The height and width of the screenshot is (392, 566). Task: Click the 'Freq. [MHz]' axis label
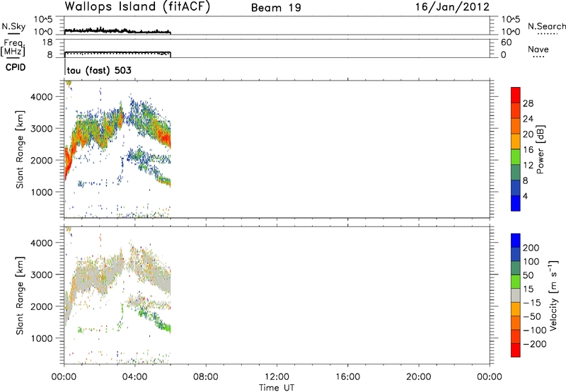coord(13,47)
